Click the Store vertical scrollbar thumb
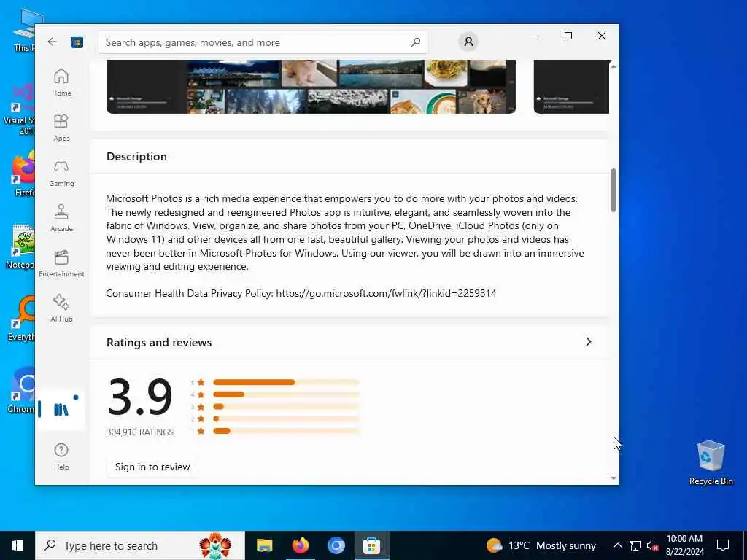This screenshot has width=747, height=560. (x=613, y=190)
